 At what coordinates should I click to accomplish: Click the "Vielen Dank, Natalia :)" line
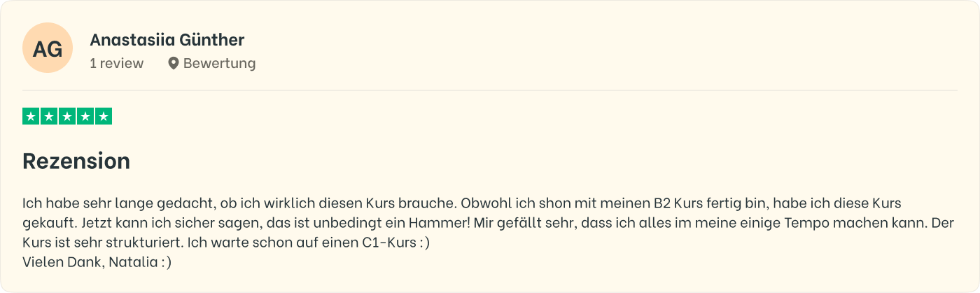(97, 263)
